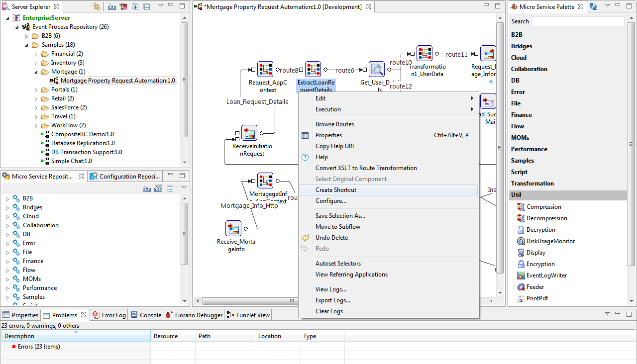Image resolution: width=637 pixels, height=364 pixels.
Task: Switch to the Funclet View tab
Action: [248, 315]
